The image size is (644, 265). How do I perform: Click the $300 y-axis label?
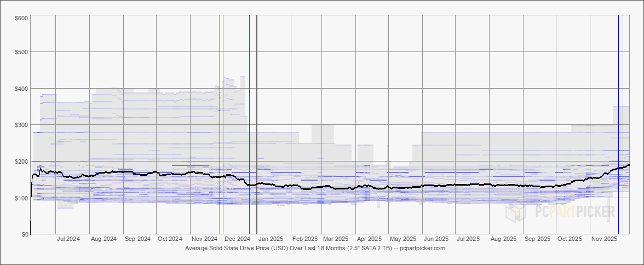pyautogui.click(x=21, y=125)
